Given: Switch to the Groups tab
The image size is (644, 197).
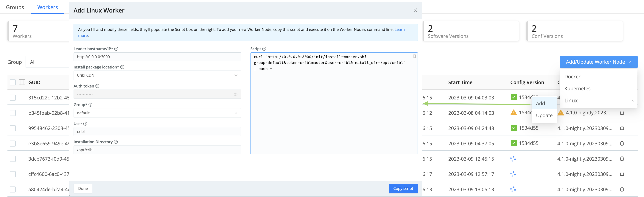Looking at the screenshot, I should coord(15,7).
